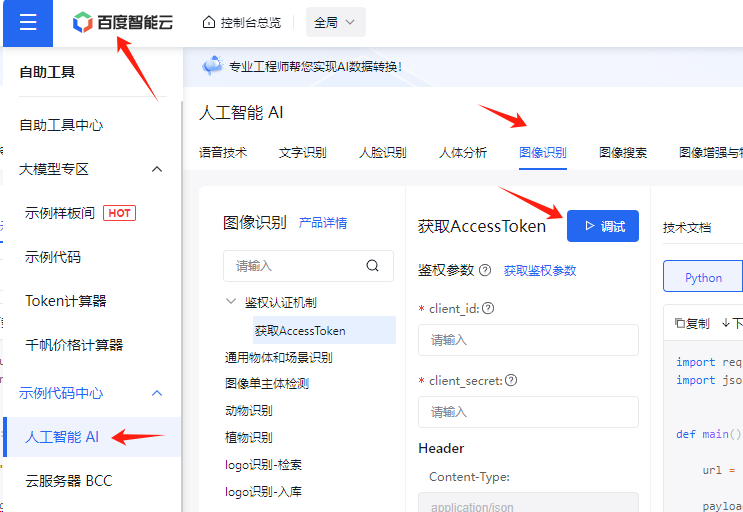Click the cloud mascot banner icon

(213, 66)
